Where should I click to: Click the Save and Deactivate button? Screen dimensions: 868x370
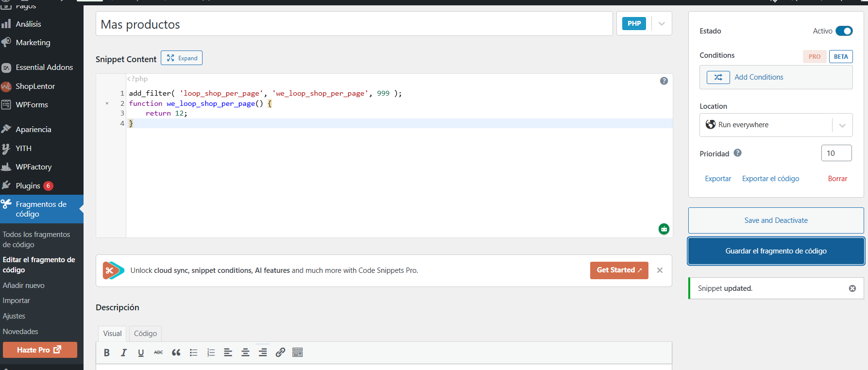(776, 220)
